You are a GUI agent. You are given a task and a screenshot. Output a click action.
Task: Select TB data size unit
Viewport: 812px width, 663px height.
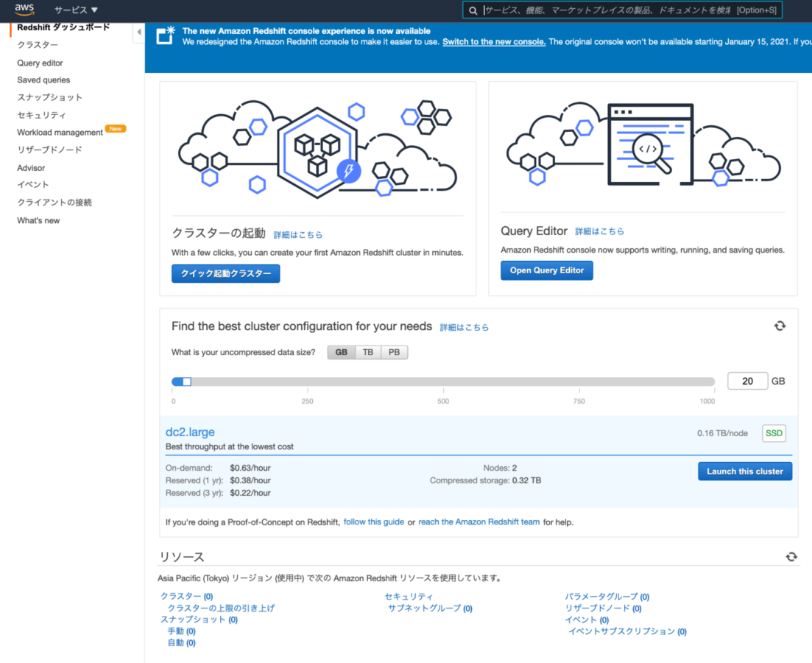pos(368,352)
